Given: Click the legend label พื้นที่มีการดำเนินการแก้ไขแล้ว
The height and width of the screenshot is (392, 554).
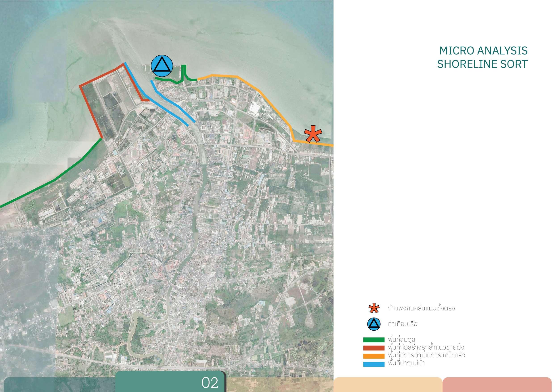Looking at the screenshot, I should 427,355.
